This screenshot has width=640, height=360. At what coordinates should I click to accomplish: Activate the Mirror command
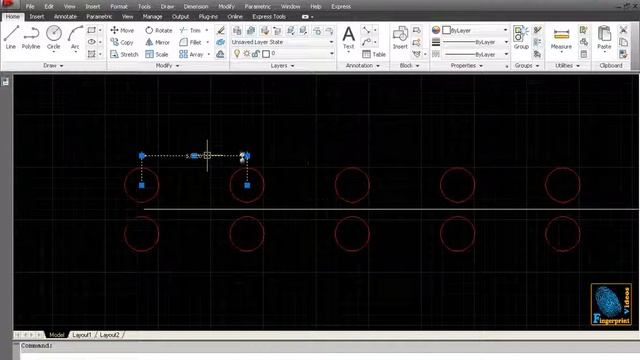point(158,42)
